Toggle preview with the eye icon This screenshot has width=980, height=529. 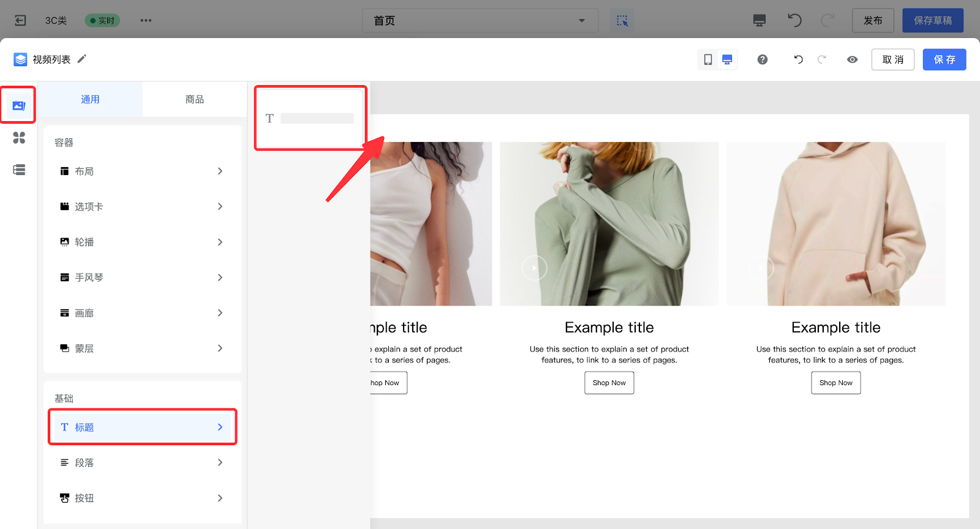coord(852,59)
